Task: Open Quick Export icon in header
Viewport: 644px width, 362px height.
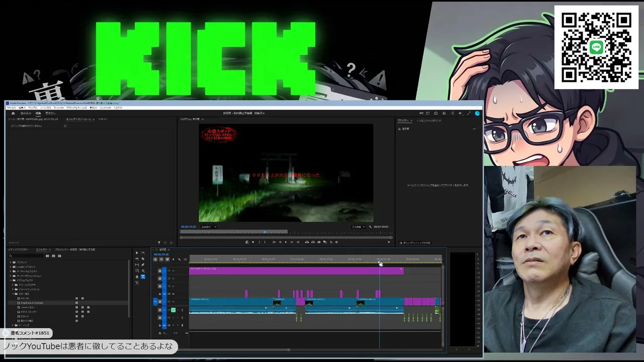Action: 436,113
